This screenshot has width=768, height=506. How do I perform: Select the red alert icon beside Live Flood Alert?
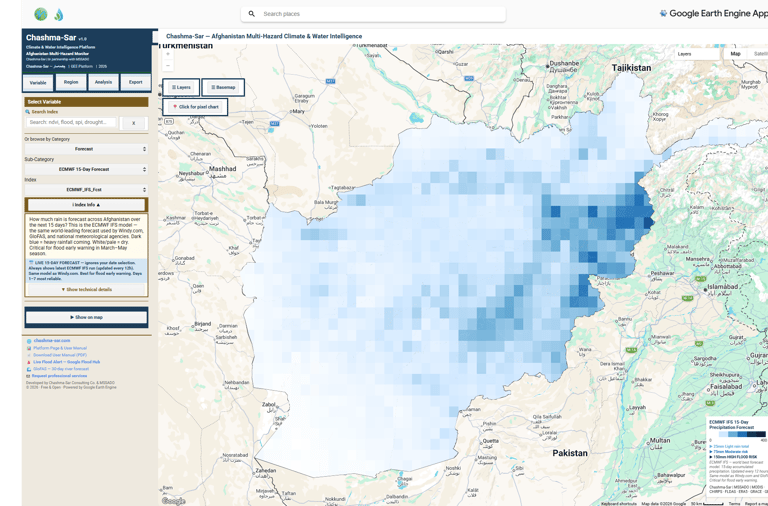[29, 361]
